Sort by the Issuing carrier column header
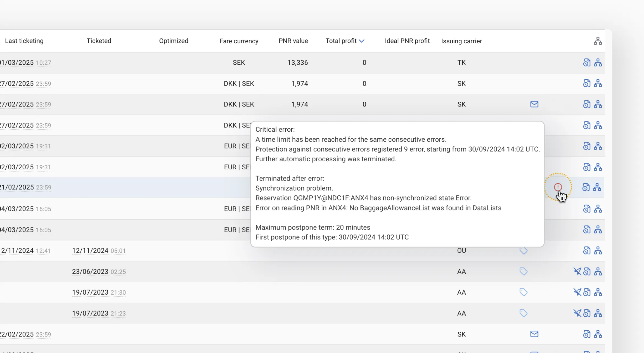 (461, 41)
